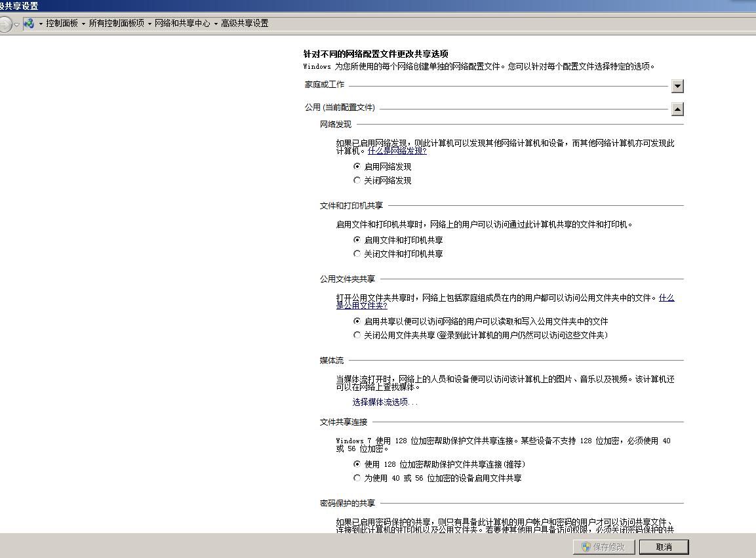Screen dimensions: 756x558
Task: Go to 控制面板 breadcrumb
Action: pos(62,23)
